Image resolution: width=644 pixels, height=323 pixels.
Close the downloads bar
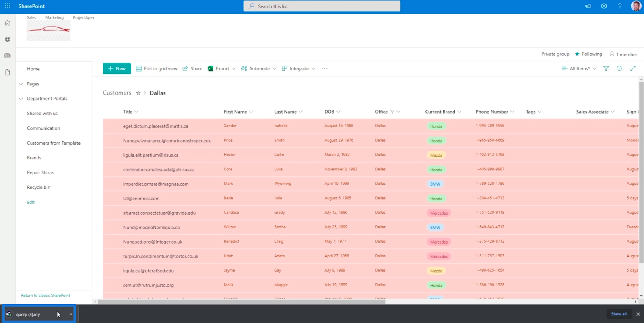638,314
